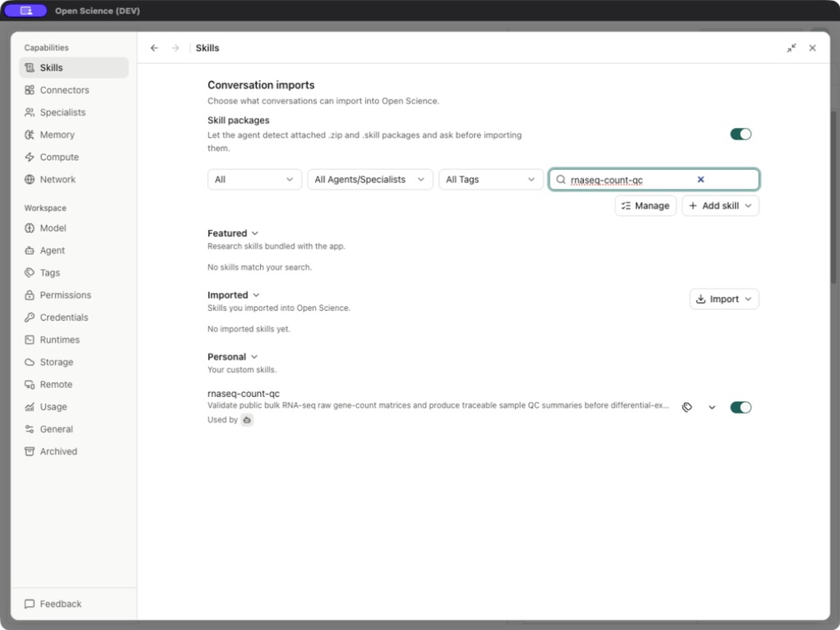Screen dimensions: 840x630
Task: Collapse the settings panel with shrink icon
Action: click(792, 48)
